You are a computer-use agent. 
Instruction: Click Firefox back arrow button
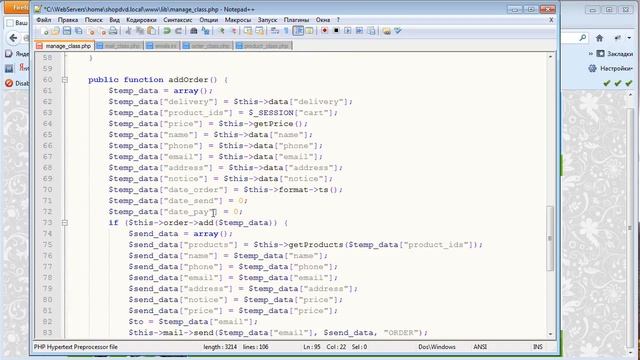tap(13, 38)
